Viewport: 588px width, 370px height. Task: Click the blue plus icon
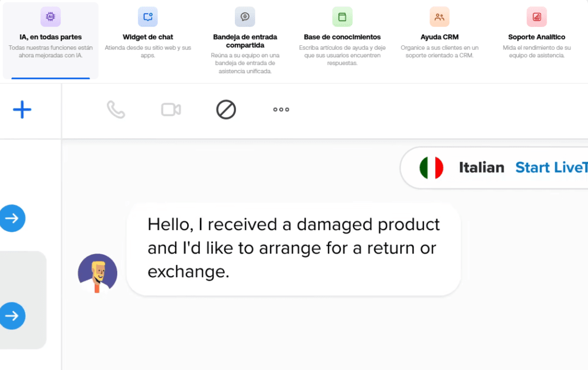22,110
